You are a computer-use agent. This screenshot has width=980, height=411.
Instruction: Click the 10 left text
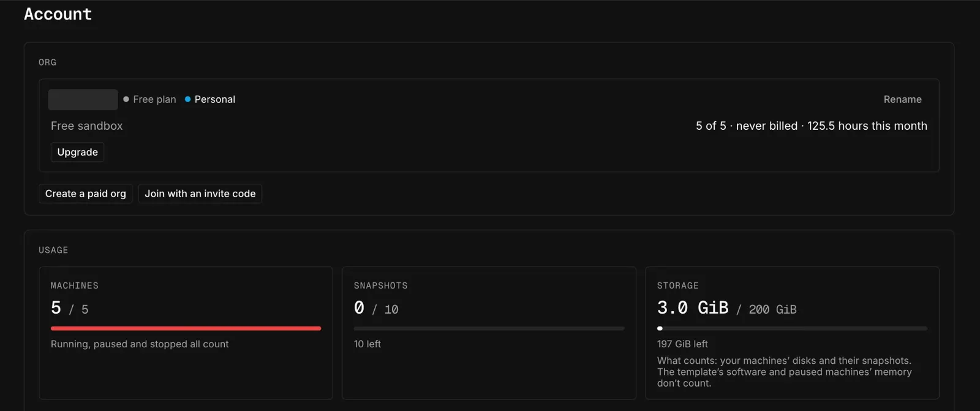click(367, 344)
